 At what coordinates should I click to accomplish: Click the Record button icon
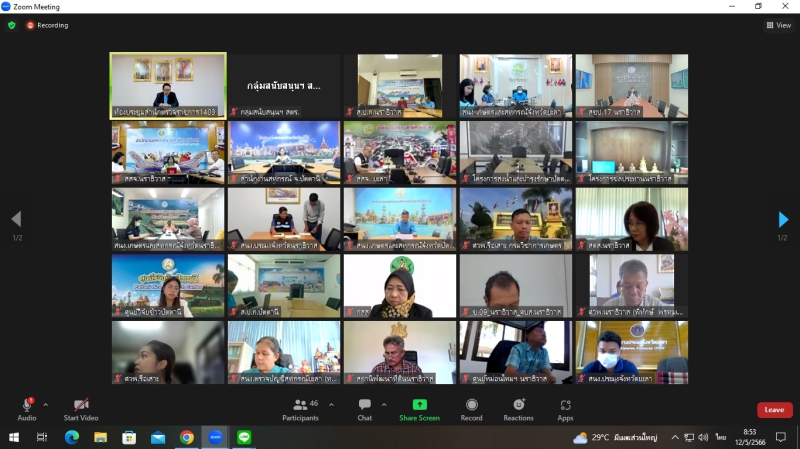click(x=471, y=405)
